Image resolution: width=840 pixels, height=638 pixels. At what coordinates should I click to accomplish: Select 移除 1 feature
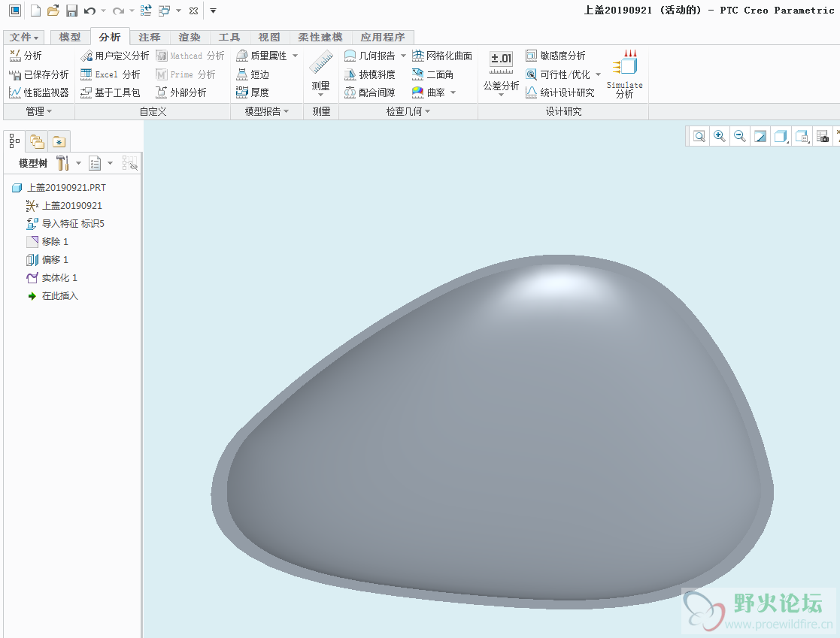point(47,242)
